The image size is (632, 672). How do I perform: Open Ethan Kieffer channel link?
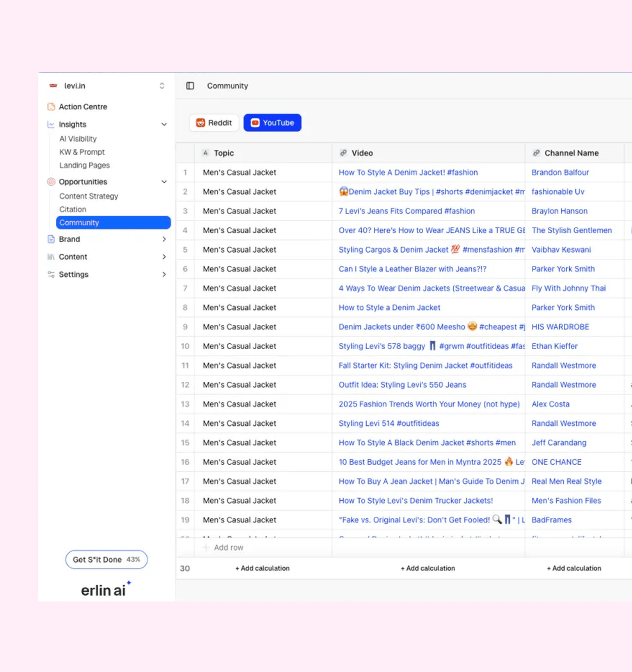click(x=554, y=346)
